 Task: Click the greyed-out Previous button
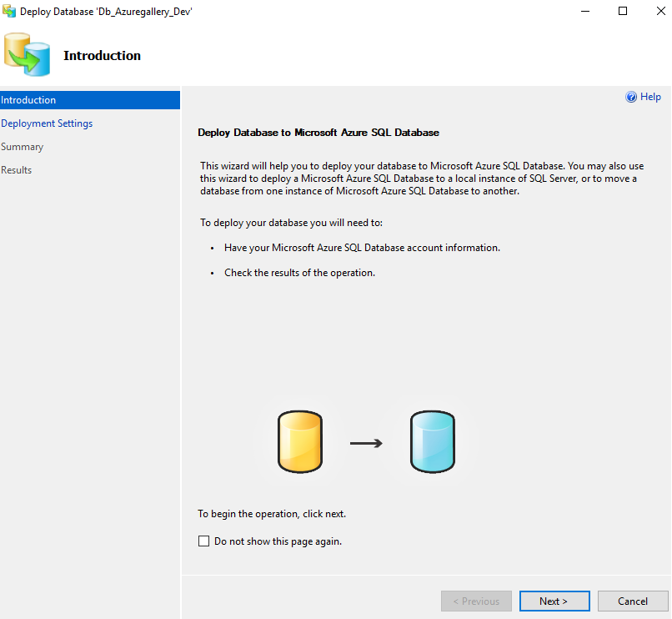click(476, 601)
